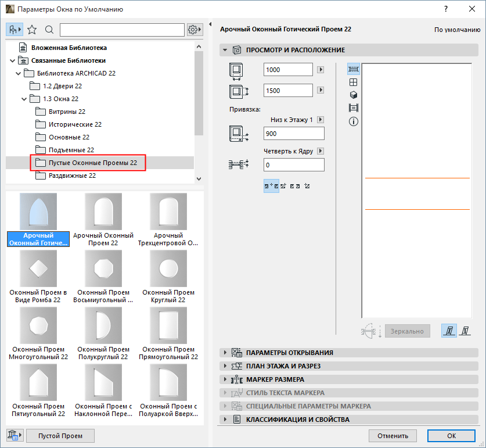The width and height of the screenshot is (486, 448).
Task: Select the Витрины 22 folder
Action: [x=67, y=112]
